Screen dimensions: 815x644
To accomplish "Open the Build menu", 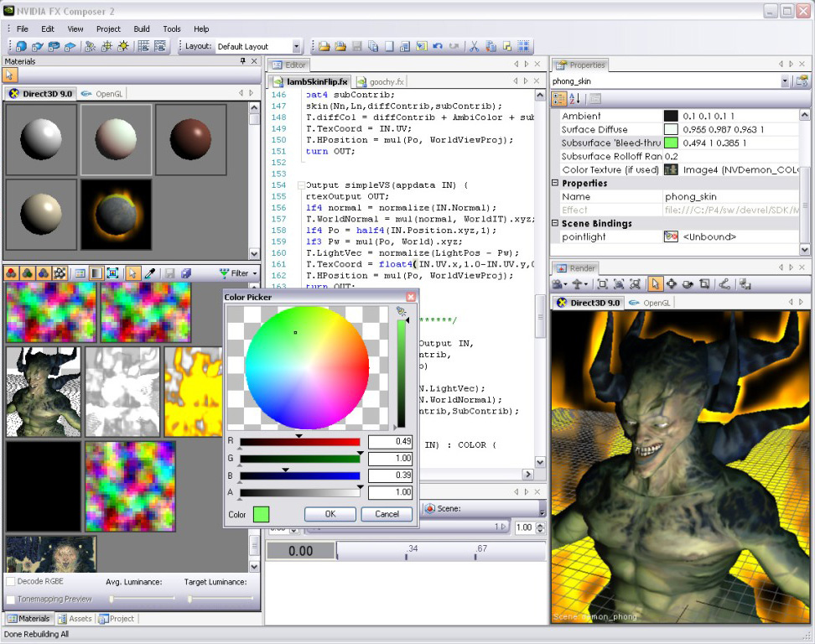I will pos(141,29).
